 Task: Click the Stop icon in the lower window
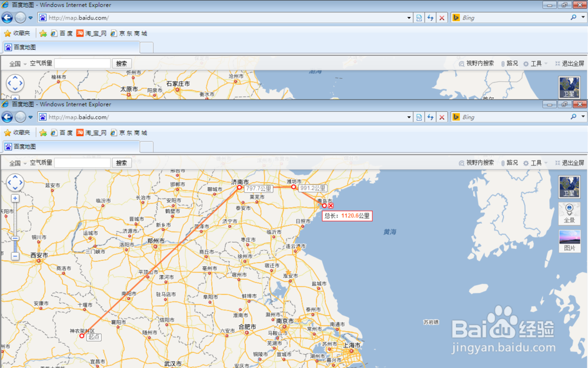[x=442, y=117]
